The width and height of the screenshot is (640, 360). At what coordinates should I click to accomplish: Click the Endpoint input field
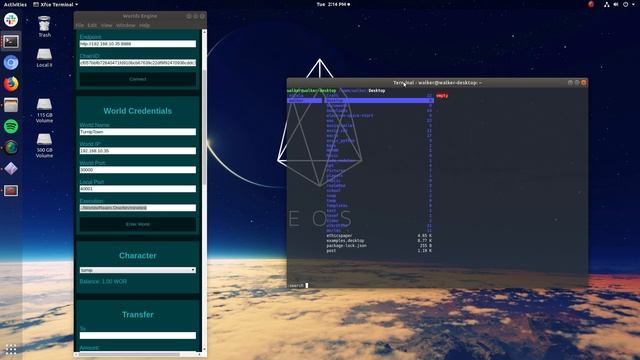click(138, 44)
